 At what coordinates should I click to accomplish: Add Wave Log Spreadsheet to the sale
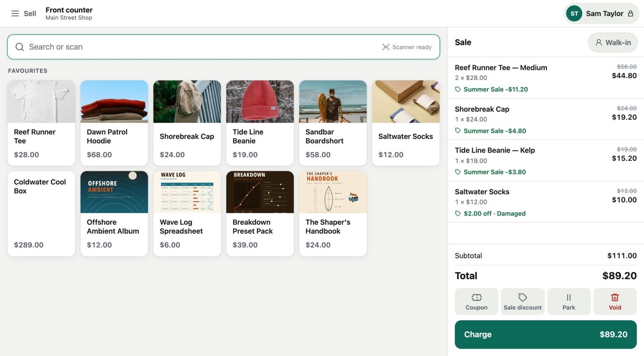(x=187, y=214)
